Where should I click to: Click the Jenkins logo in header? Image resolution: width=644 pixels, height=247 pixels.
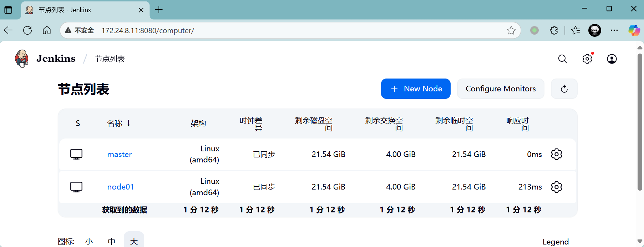pyautogui.click(x=22, y=59)
